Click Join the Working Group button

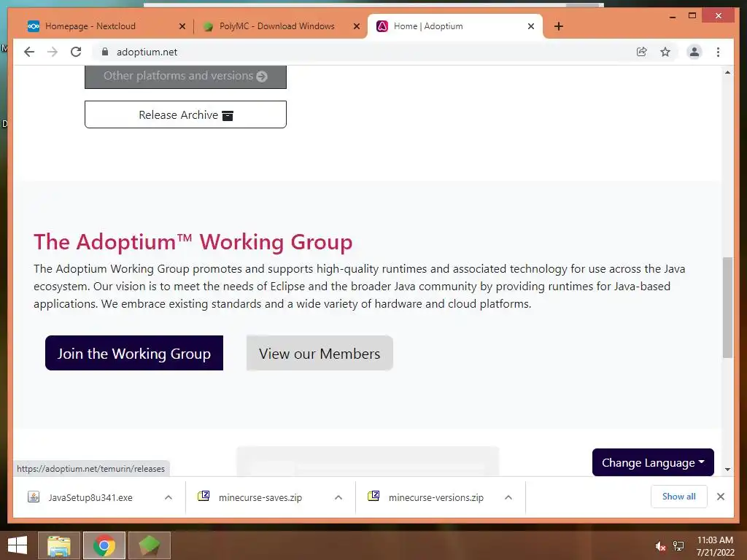pos(134,354)
